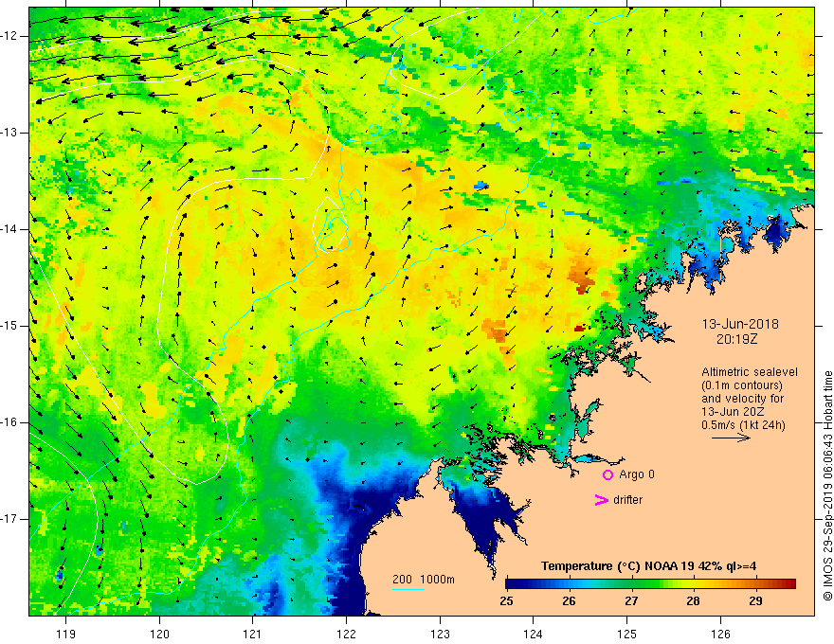This screenshot has height=644, width=834.
Task: Click latitude axis label -13
Action: (9, 133)
